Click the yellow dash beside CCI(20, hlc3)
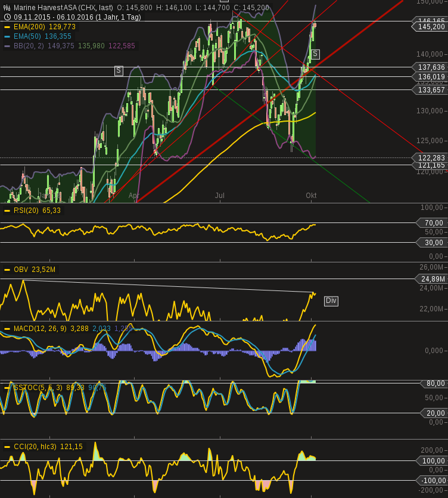Viewport: 448px width, 498px height. coord(7,447)
